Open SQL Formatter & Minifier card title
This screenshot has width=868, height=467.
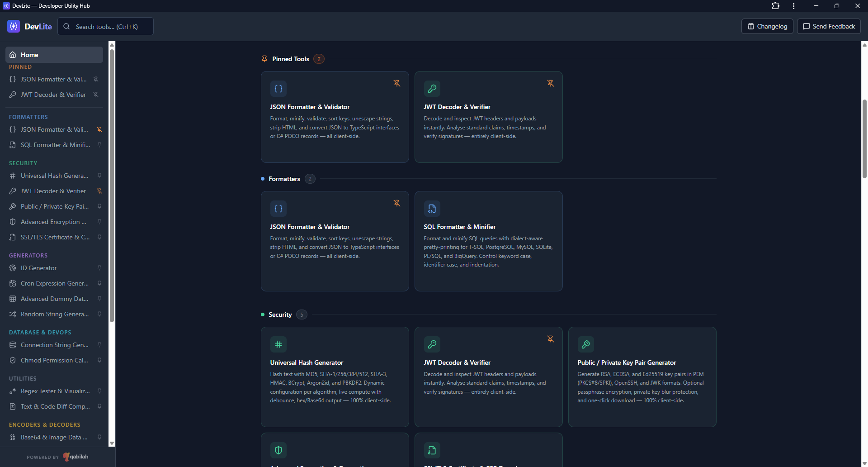pyautogui.click(x=460, y=227)
